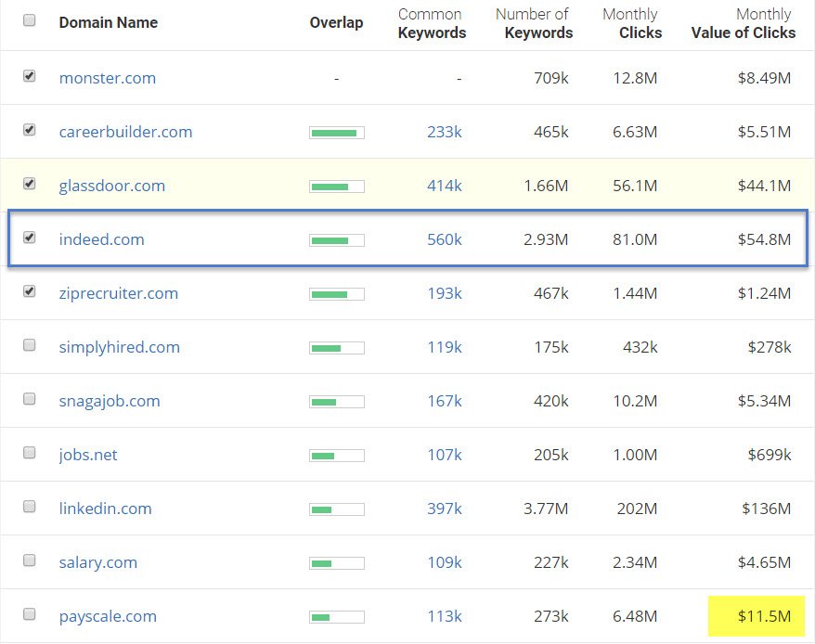815x644 pixels.
Task: Check the jobs.net checkbox
Action: tap(30, 453)
